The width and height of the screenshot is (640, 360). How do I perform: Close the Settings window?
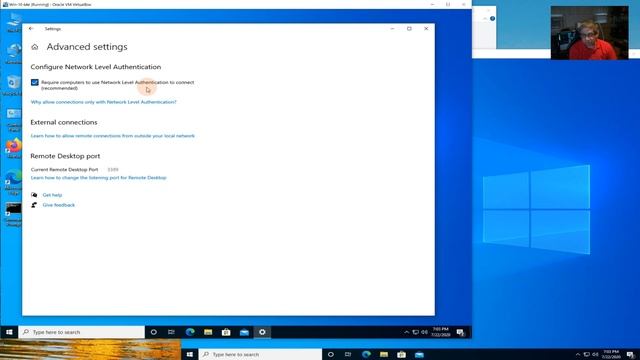pyautogui.click(x=426, y=29)
